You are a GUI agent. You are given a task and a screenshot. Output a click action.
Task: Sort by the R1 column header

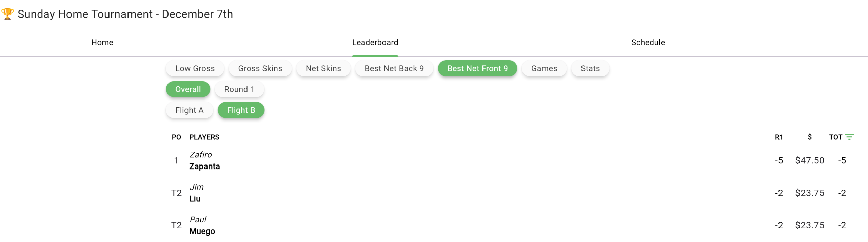tap(778, 137)
